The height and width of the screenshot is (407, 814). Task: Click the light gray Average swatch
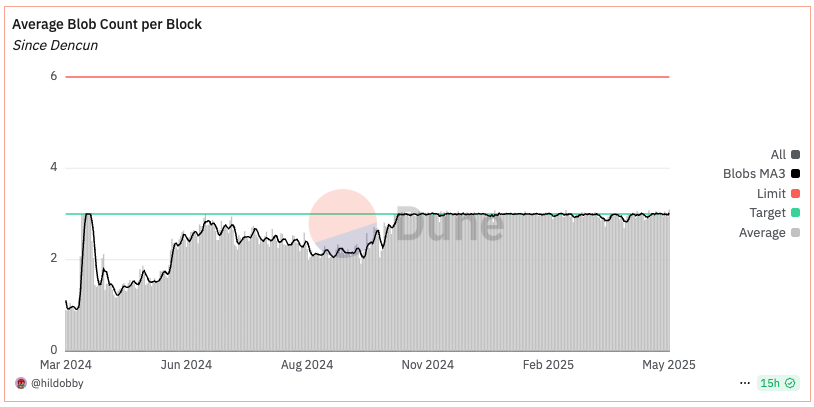pos(795,233)
